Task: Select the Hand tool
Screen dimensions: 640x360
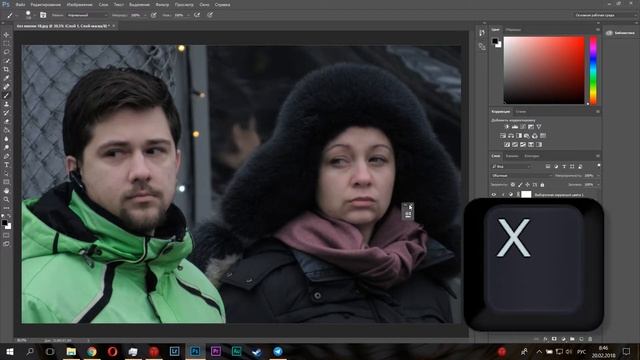Action: (6, 191)
